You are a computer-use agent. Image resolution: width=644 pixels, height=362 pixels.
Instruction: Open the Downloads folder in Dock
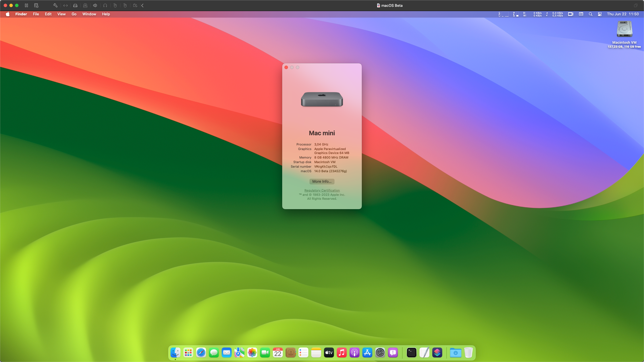tap(456, 353)
